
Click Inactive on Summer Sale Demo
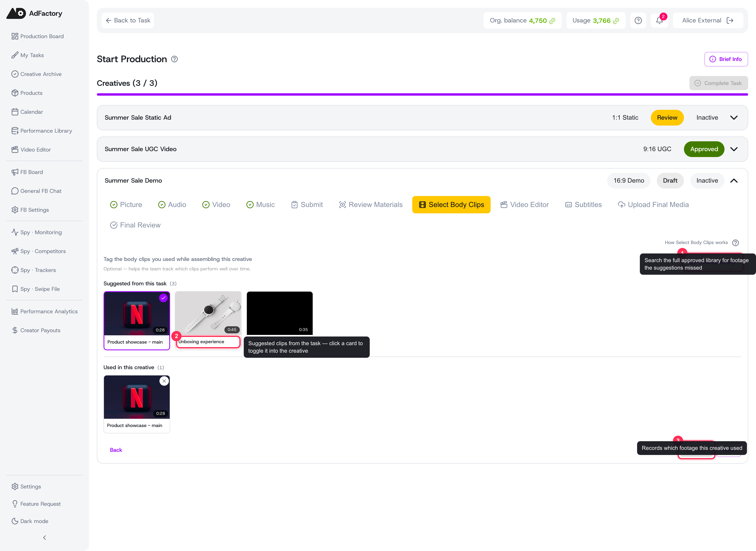[707, 180]
